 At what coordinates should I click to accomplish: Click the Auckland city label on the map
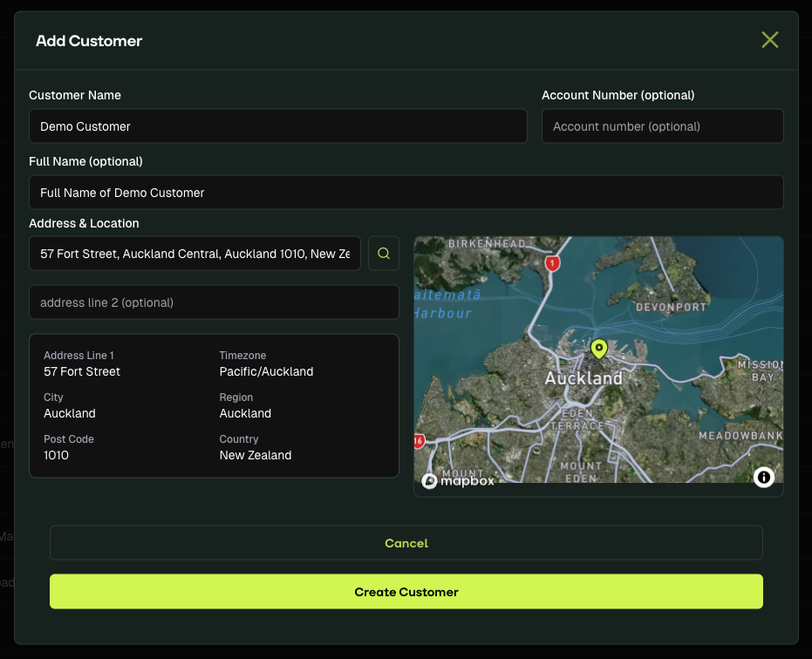[583, 378]
